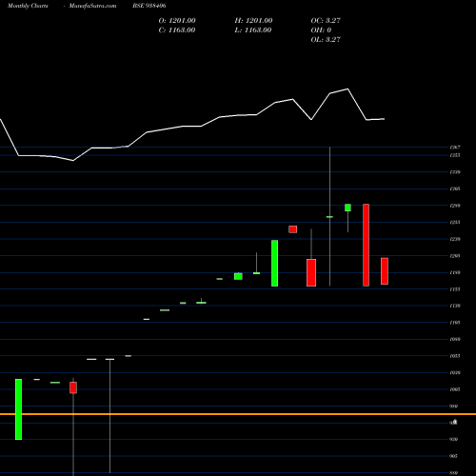Click the 1053 price axis label
This screenshot has width=476, height=476.
click(x=455, y=356)
